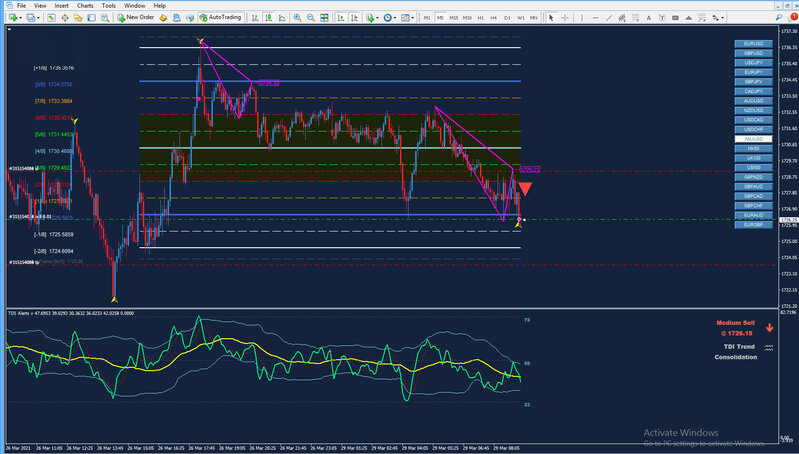The image size is (799, 454).
Task: Switch chart to EURUSD symbol button
Action: [754, 45]
